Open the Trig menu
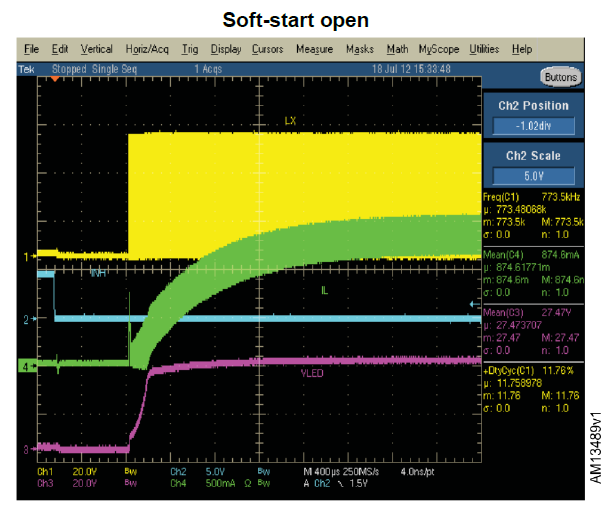The image size is (616, 520). [x=190, y=48]
